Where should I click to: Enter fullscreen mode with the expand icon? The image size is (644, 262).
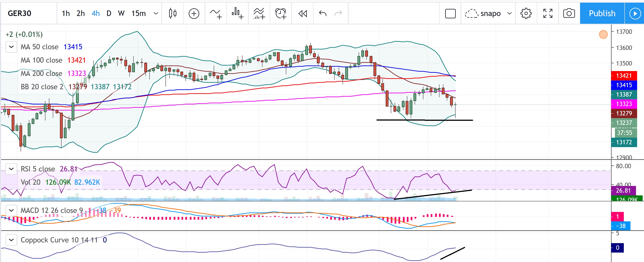[x=548, y=13]
